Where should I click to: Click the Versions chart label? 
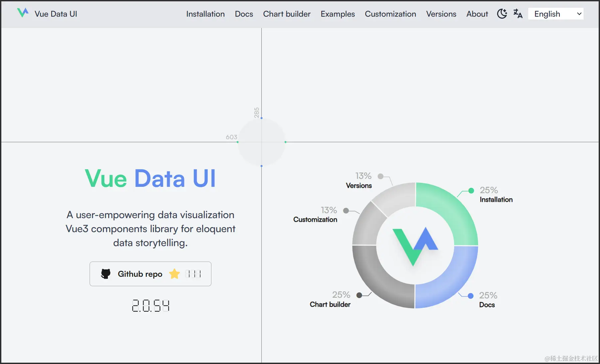point(359,185)
